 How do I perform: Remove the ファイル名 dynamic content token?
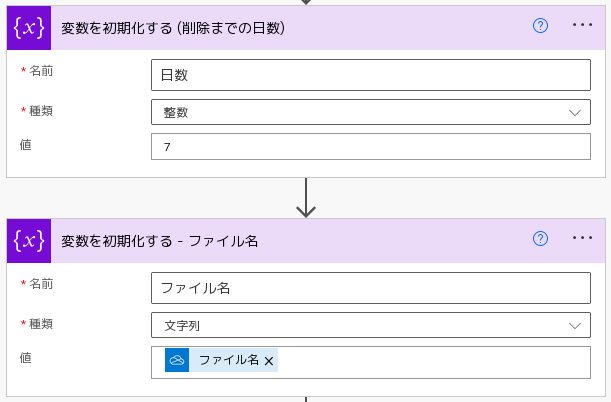click(x=268, y=361)
